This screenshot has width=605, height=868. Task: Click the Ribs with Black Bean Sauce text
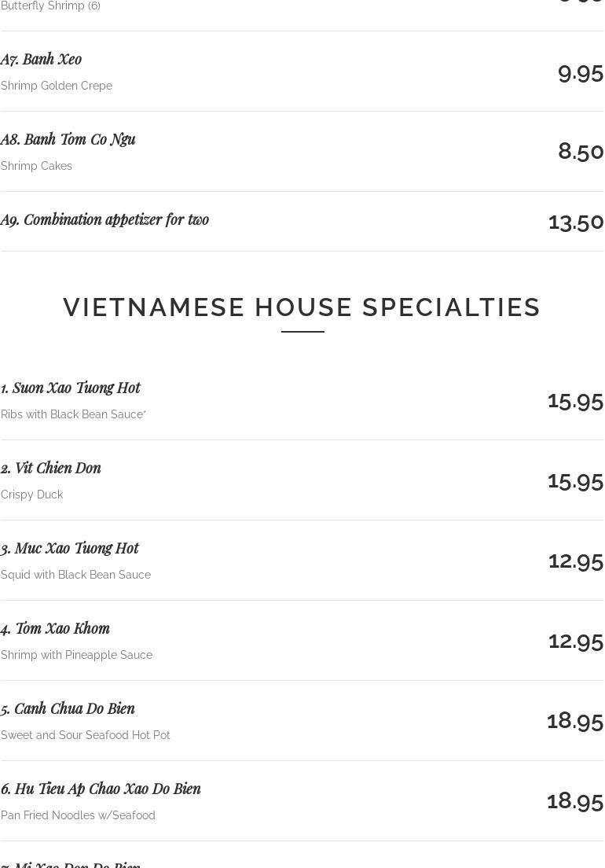point(73,414)
